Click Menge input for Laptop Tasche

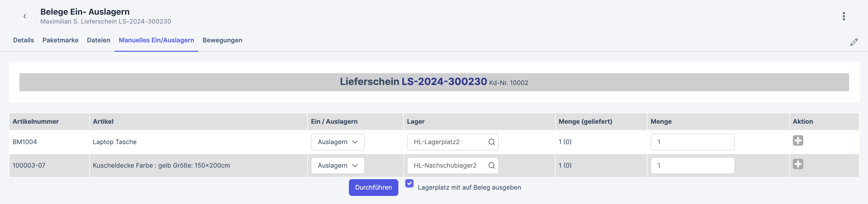(692, 142)
